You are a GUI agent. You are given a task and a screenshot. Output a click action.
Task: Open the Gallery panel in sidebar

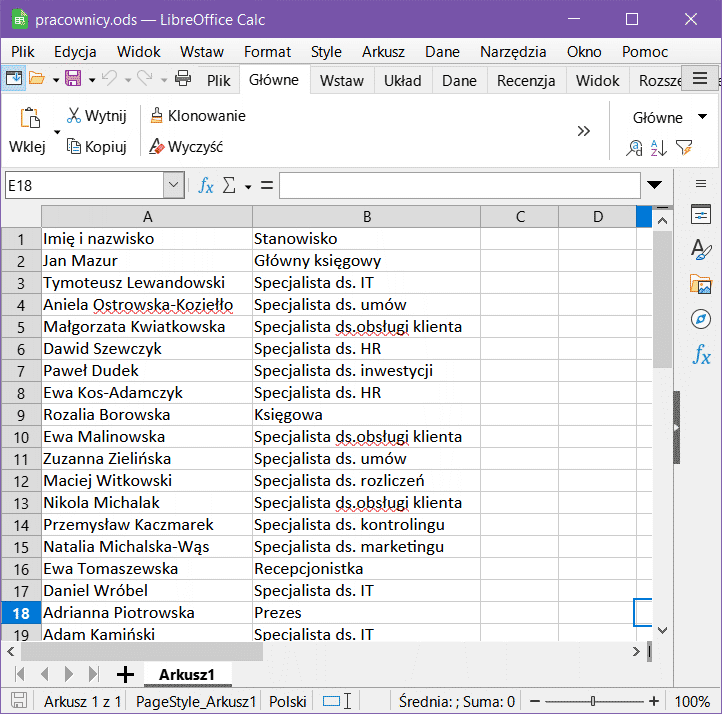[701, 284]
